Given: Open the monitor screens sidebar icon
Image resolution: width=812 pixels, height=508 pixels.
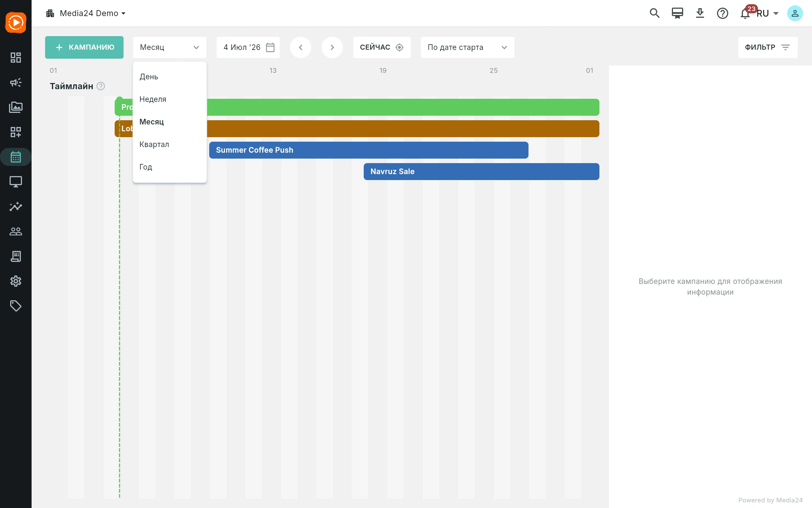Looking at the screenshot, I should (16, 182).
